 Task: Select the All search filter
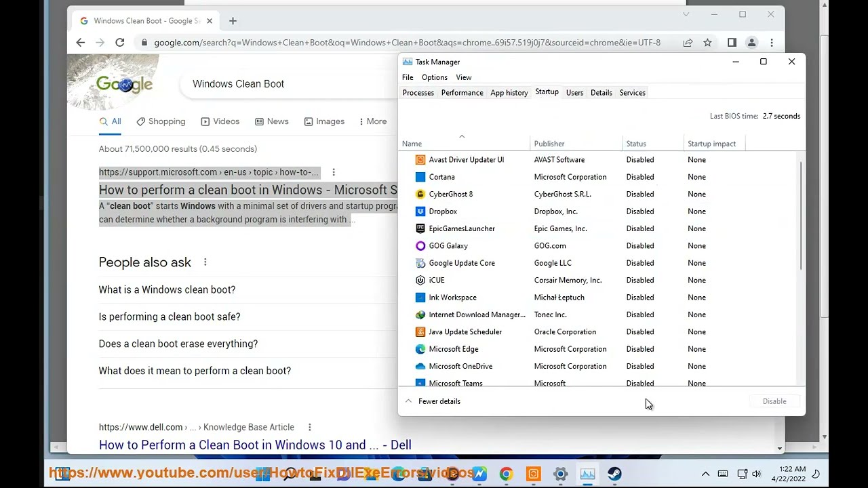tap(110, 122)
